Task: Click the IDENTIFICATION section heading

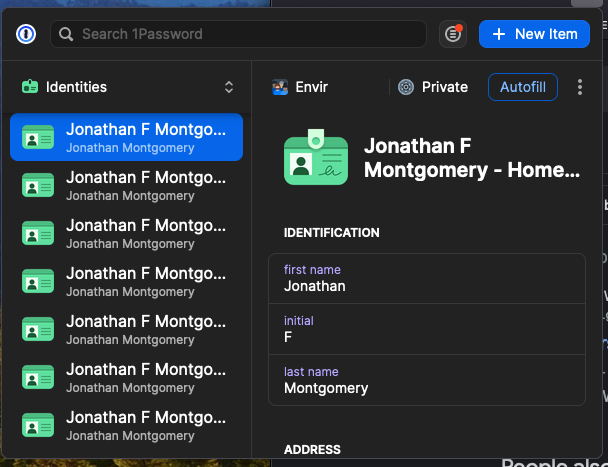Action: point(332,233)
